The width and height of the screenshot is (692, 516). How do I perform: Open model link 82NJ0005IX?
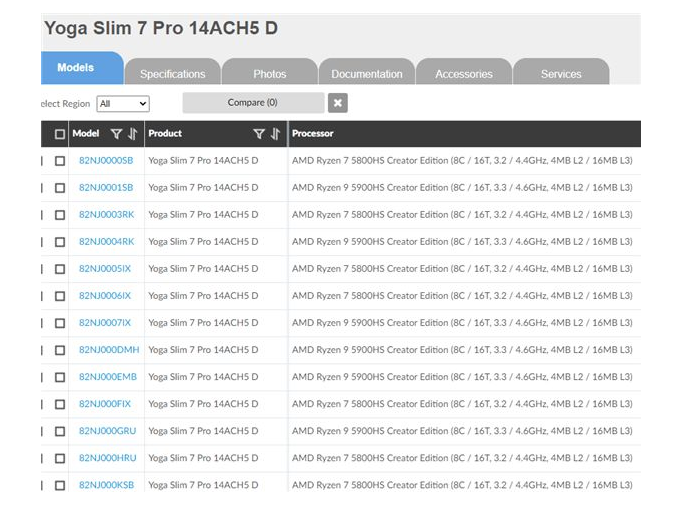(105, 268)
